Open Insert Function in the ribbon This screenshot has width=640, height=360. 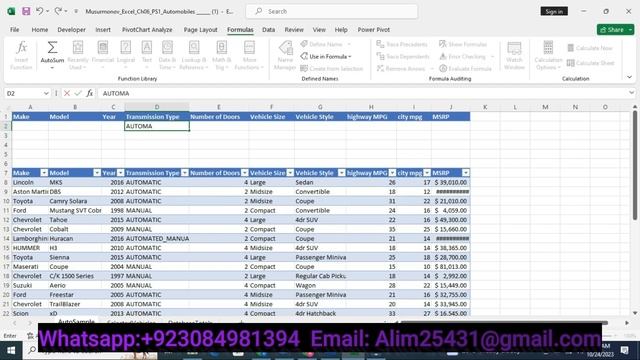click(x=21, y=55)
